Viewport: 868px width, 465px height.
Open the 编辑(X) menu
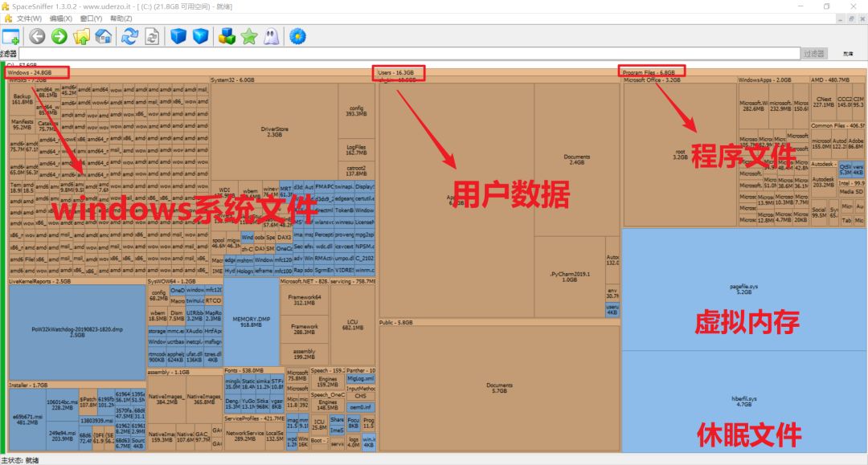pos(61,18)
